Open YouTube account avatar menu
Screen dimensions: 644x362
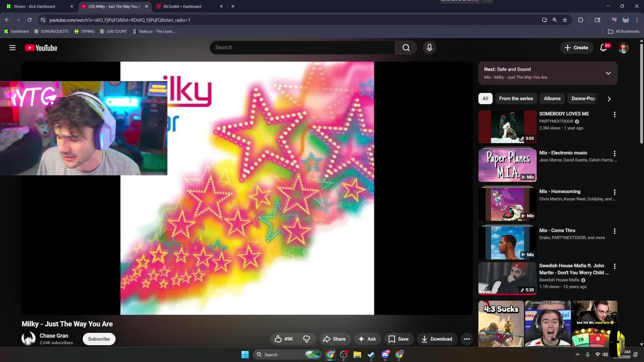point(623,48)
